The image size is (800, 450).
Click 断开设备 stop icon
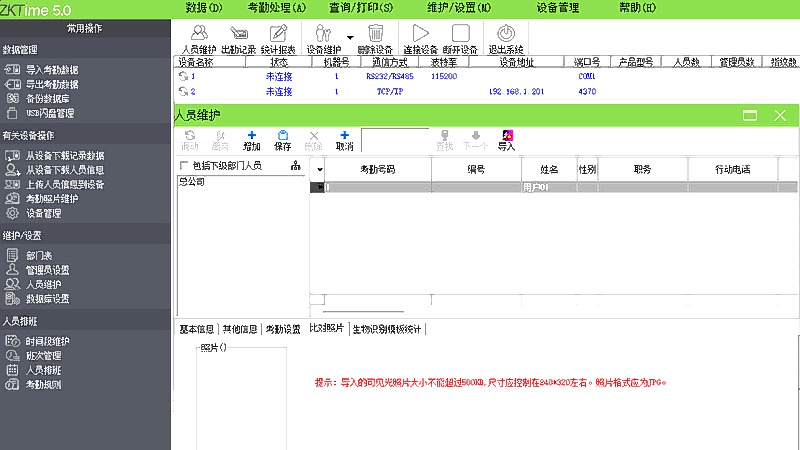pyautogui.click(x=460, y=39)
